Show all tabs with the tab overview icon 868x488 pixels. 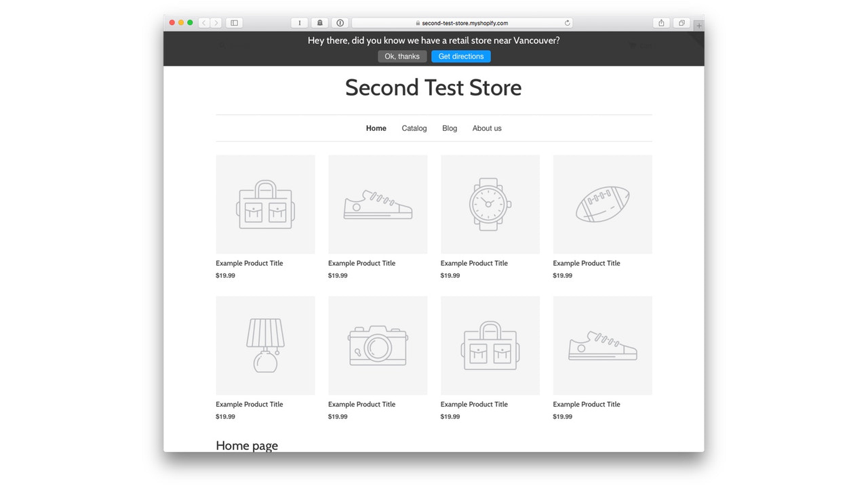681,22
